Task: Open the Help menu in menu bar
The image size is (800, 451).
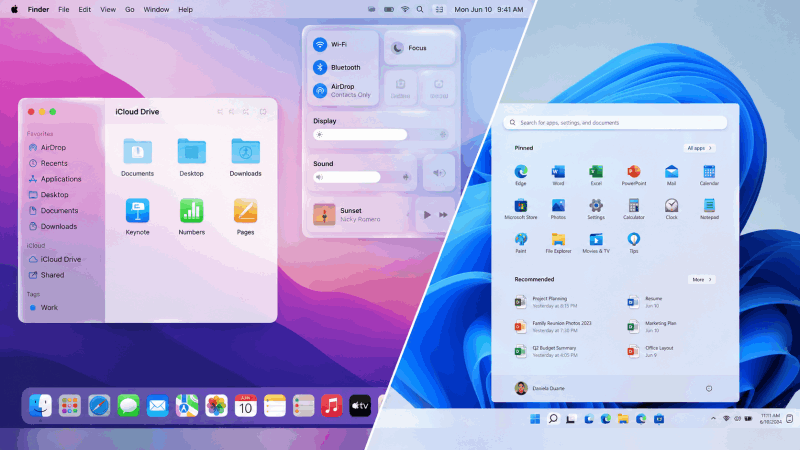Action: click(185, 9)
